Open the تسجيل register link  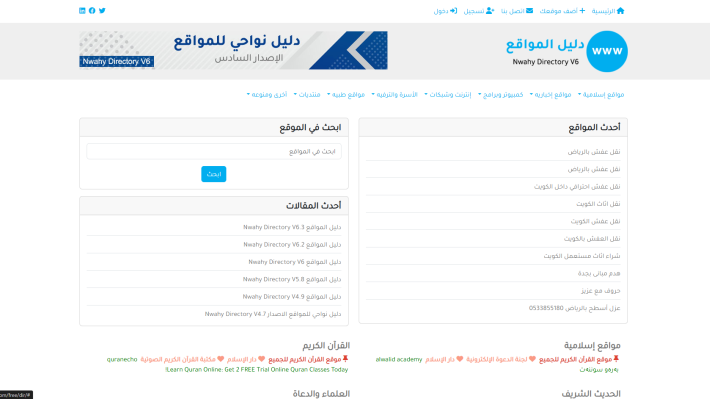(479, 11)
